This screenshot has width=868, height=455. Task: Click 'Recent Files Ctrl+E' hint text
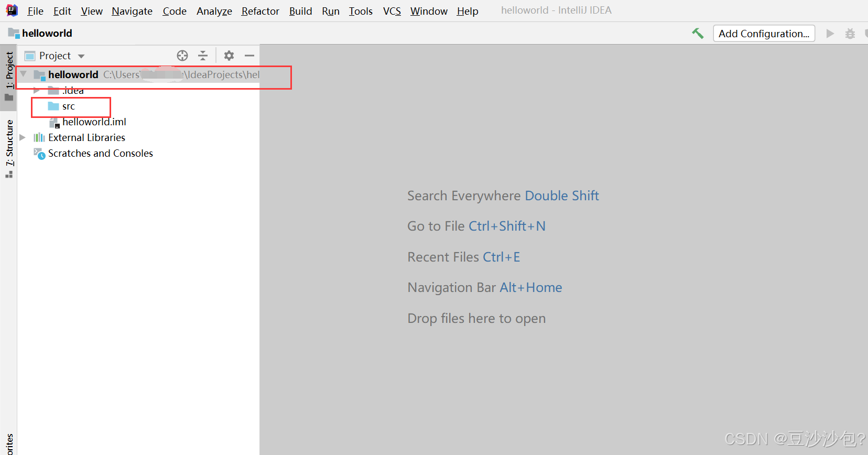coord(464,257)
